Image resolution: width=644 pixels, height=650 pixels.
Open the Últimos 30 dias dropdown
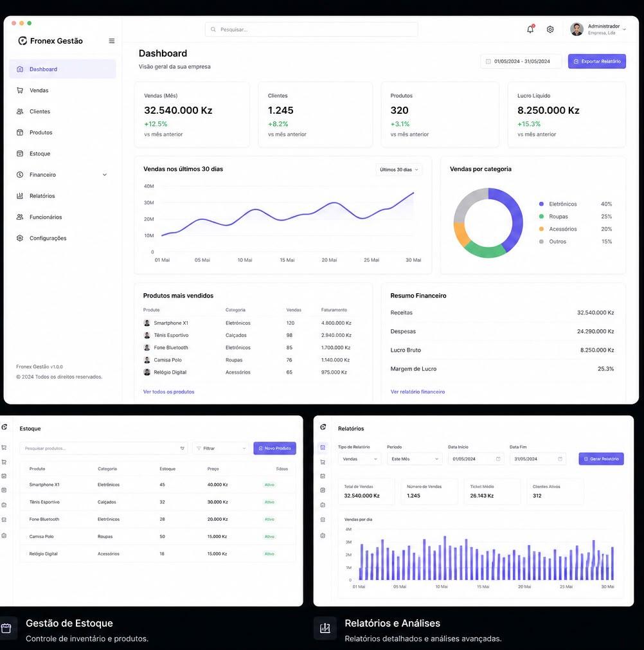tap(398, 170)
